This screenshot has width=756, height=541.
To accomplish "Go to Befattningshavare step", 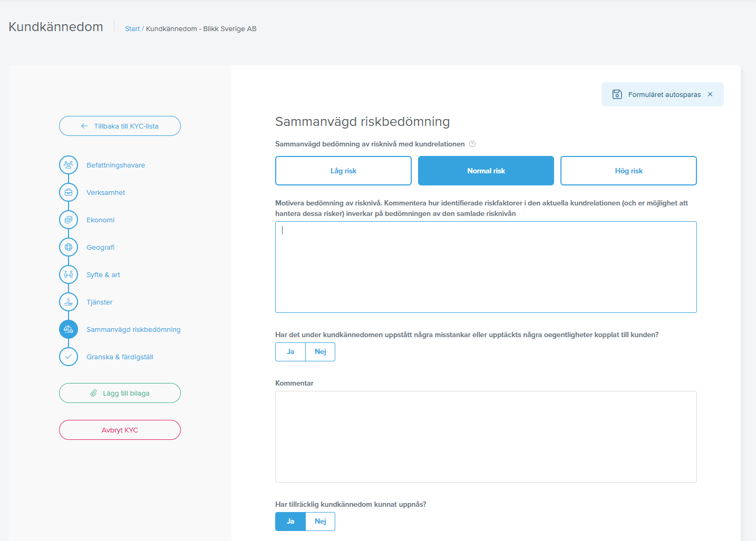I will [x=115, y=165].
